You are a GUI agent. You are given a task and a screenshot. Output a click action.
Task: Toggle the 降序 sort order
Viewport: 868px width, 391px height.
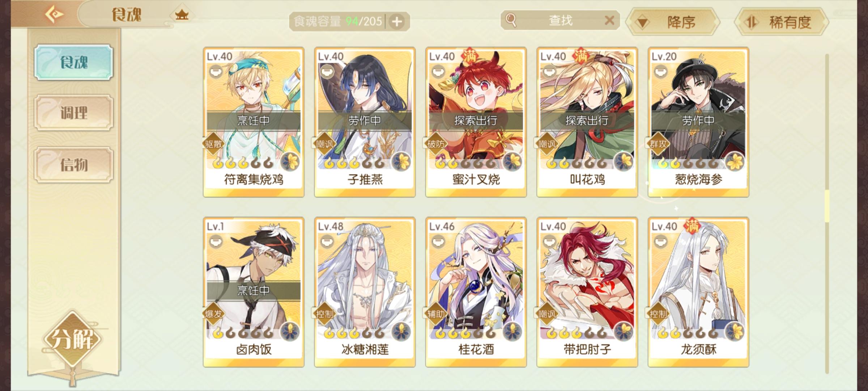point(672,22)
